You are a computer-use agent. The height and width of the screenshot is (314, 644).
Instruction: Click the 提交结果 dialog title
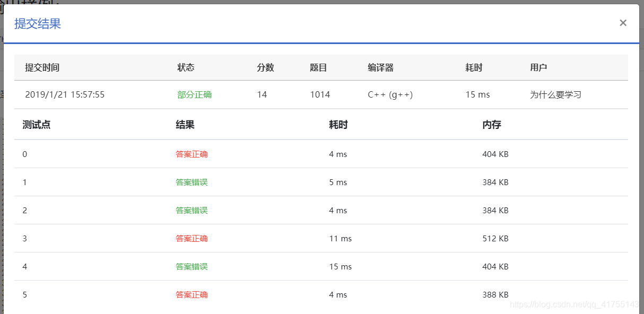[38, 24]
